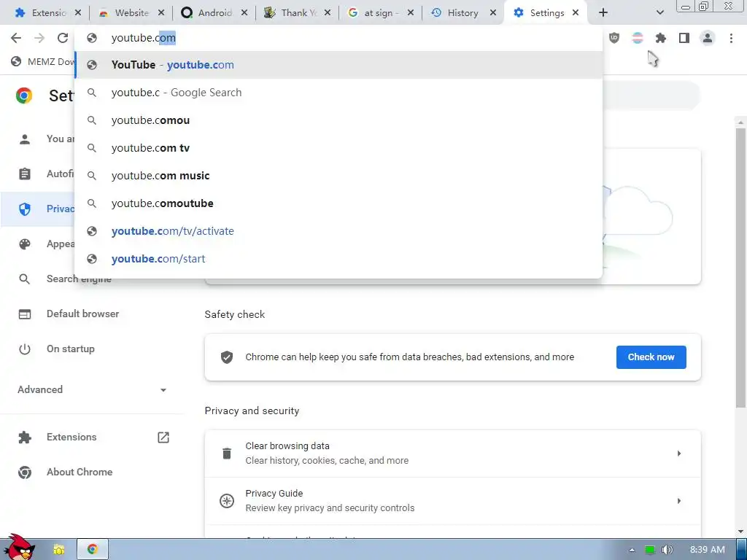Image resolution: width=747 pixels, height=560 pixels.
Task: Click the Extensions external-link icon
Action: pyautogui.click(x=163, y=437)
